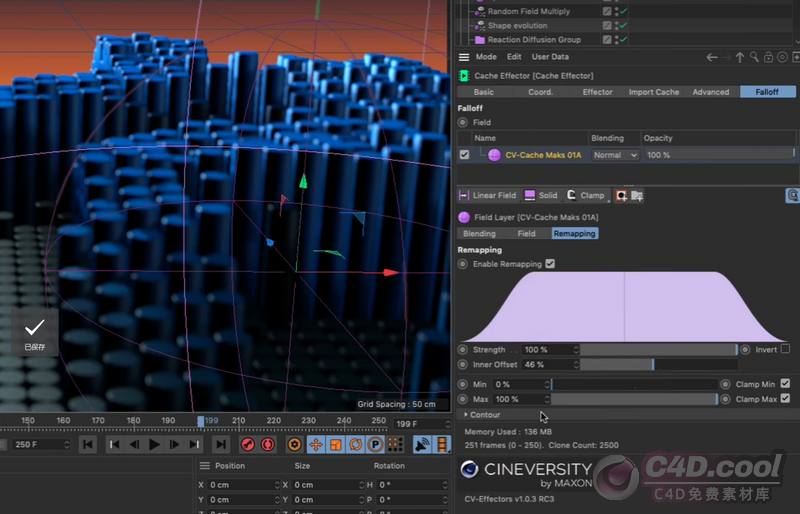
Task: Toggle visibility box of Reaction Diffusion Group
Action: [x=607, y=40]
